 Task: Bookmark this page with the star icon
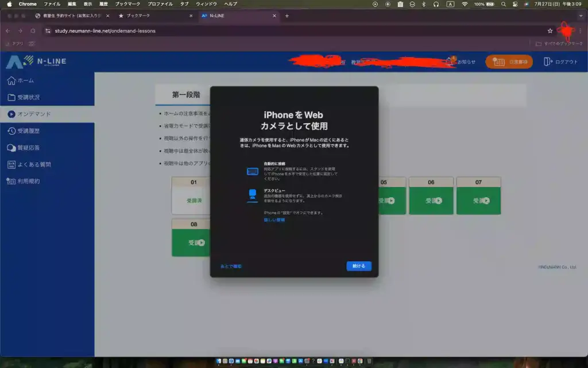pos(550,31)
